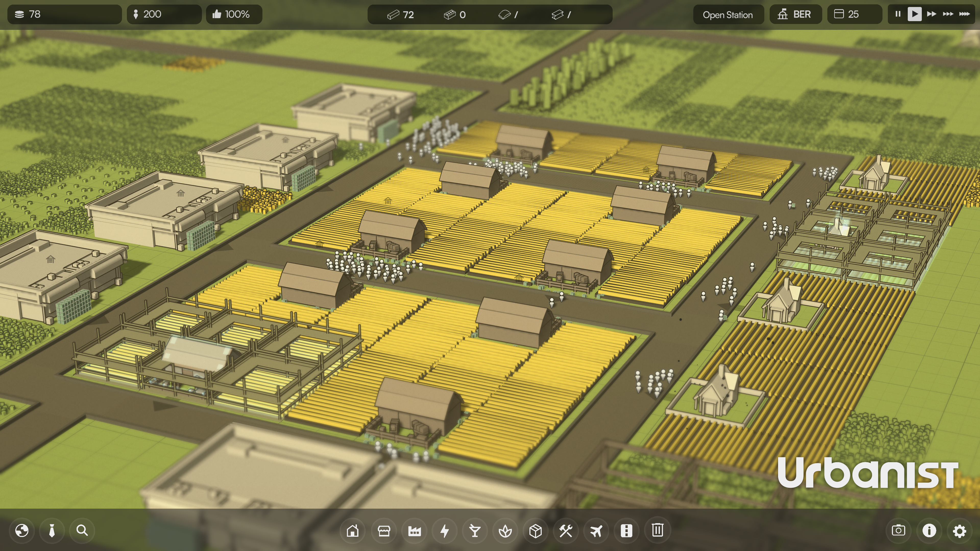Open the agriculture plant build category
This screenshot has width=980, height=551.
point(505,531)
